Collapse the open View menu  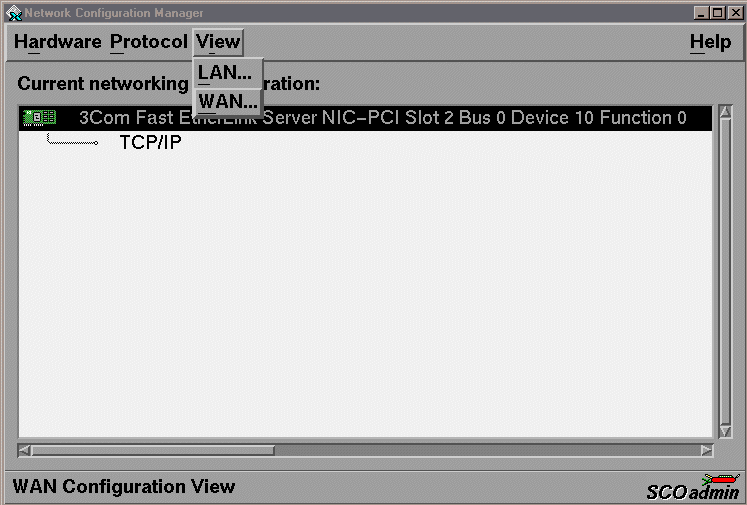click(218, 42)
